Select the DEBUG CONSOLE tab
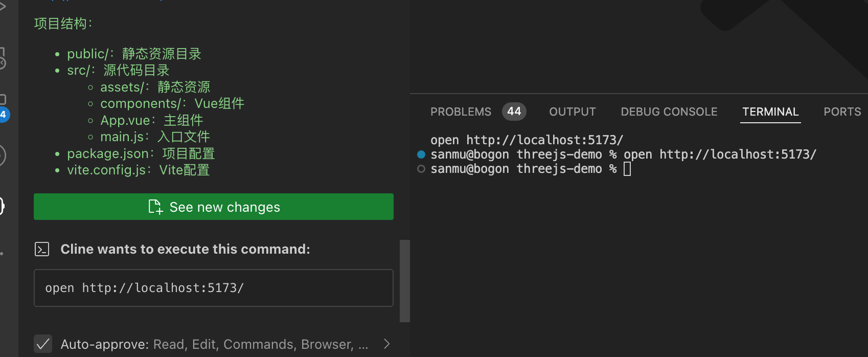 click(669, 111)
